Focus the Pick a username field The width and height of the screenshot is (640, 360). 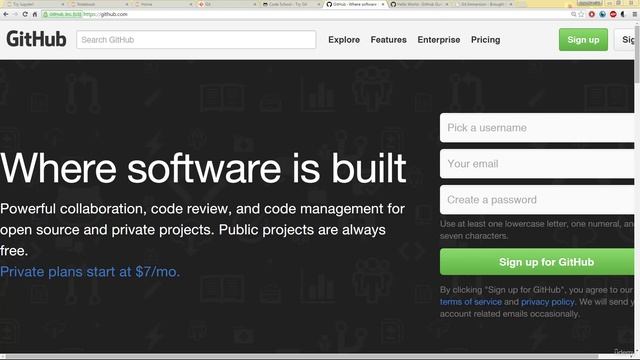(537, 128)
